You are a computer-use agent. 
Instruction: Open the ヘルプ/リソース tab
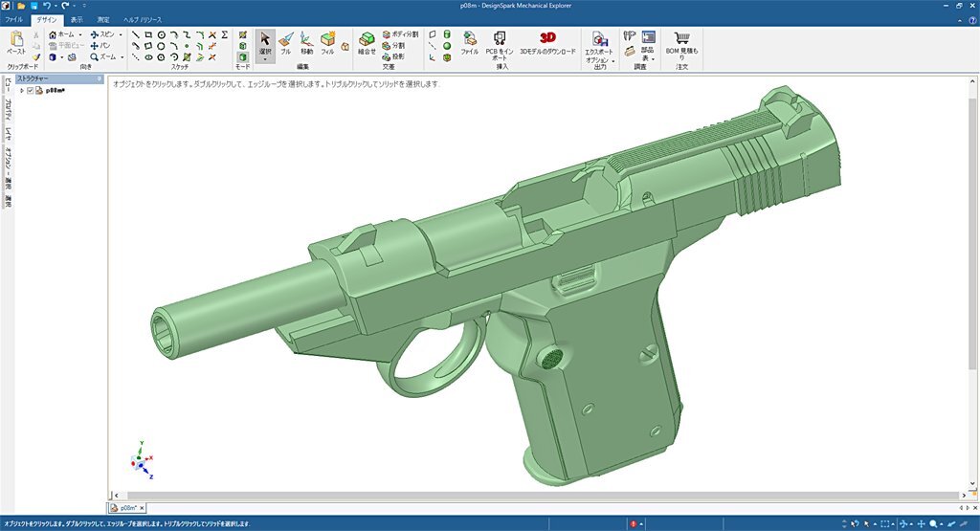[142, 19]
